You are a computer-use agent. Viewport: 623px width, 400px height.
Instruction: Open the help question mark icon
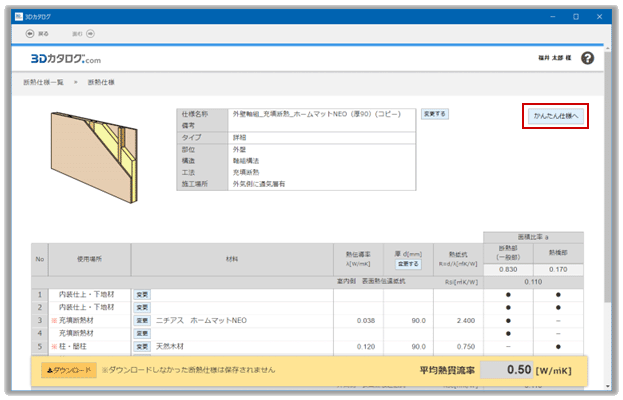588,58
